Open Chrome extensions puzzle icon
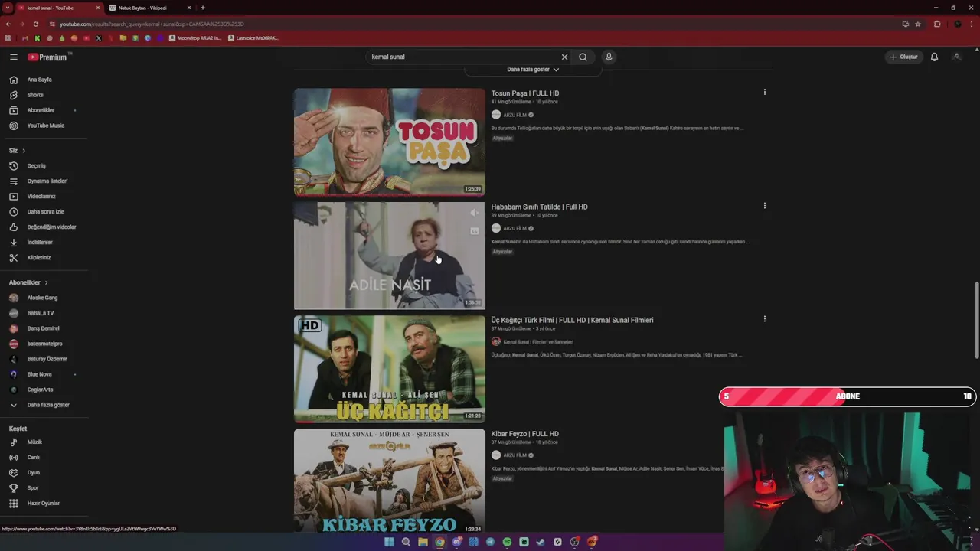The height and width of the screenshot is (551, 980). coord(937,24)
